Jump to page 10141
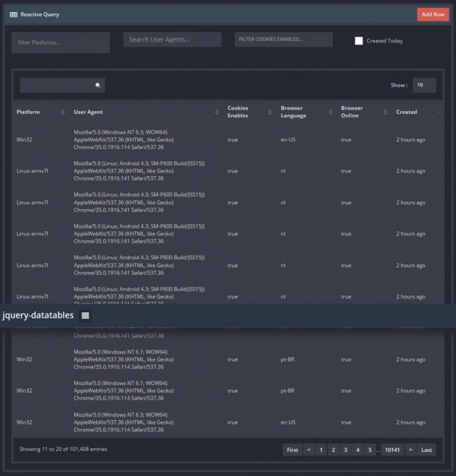456x476 pixels. 392,450
